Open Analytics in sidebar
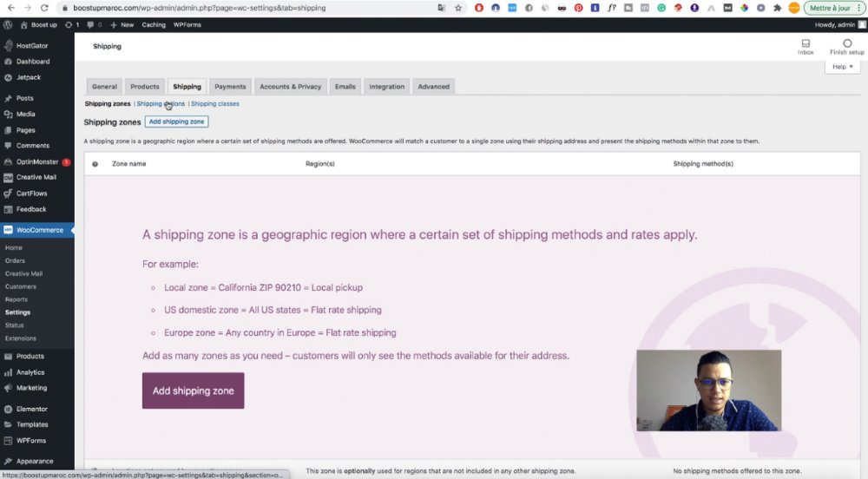This screenshot has width=868, height=479. click(x=30, y=372)
